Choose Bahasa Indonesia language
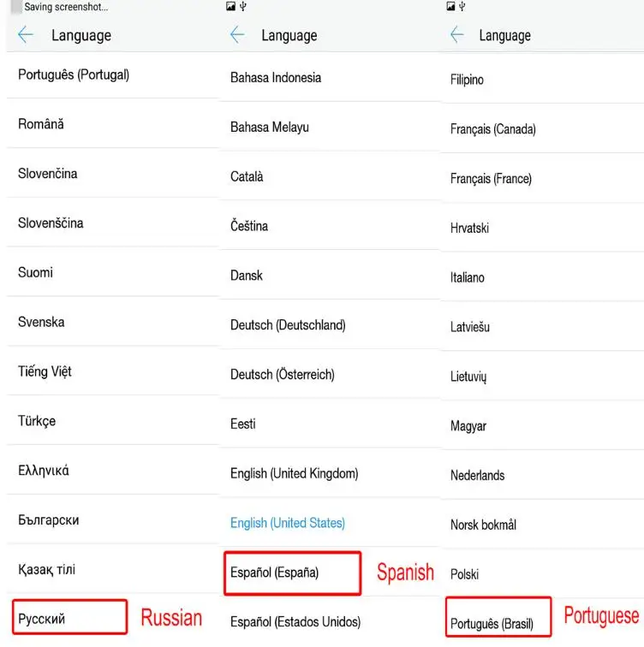 coord(330,77)
